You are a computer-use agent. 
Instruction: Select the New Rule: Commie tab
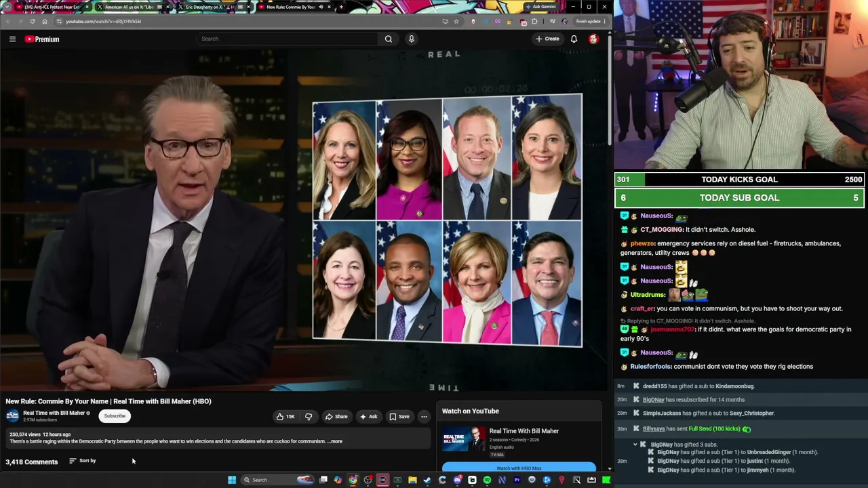click(x=295, y=7)
